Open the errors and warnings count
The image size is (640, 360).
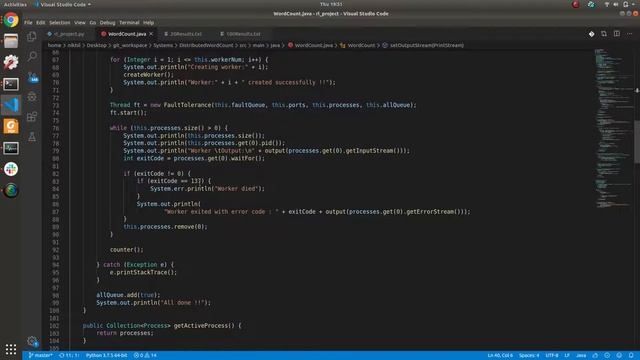(145, 356)
